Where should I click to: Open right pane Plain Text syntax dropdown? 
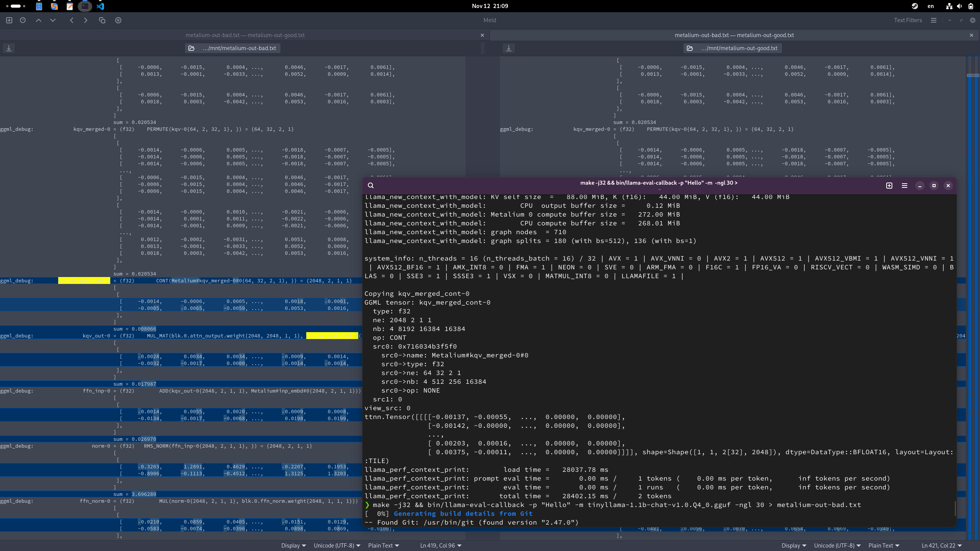tap(884, 546)
